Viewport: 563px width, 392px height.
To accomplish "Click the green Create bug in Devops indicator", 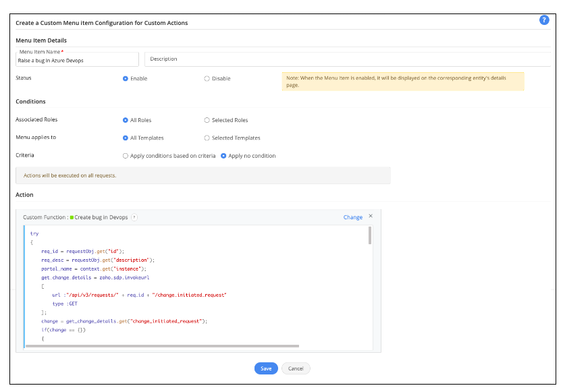I will (x=72, y=217).
